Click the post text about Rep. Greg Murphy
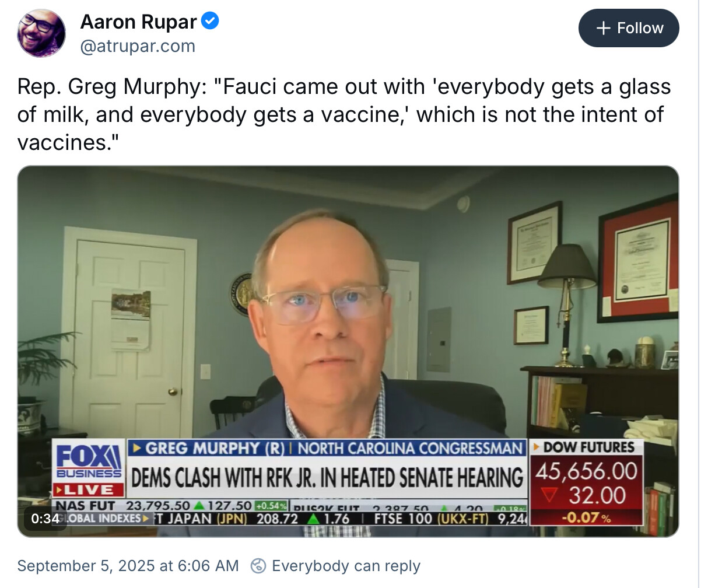Viewport: 708px width, 588px height. tap(344, 114)
